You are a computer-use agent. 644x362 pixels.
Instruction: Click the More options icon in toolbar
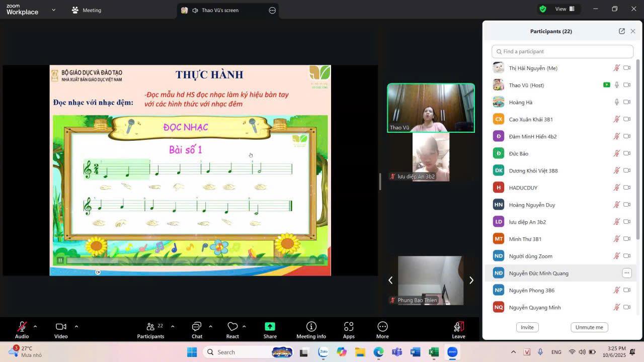pyautogui.click(x=382, y=327)
